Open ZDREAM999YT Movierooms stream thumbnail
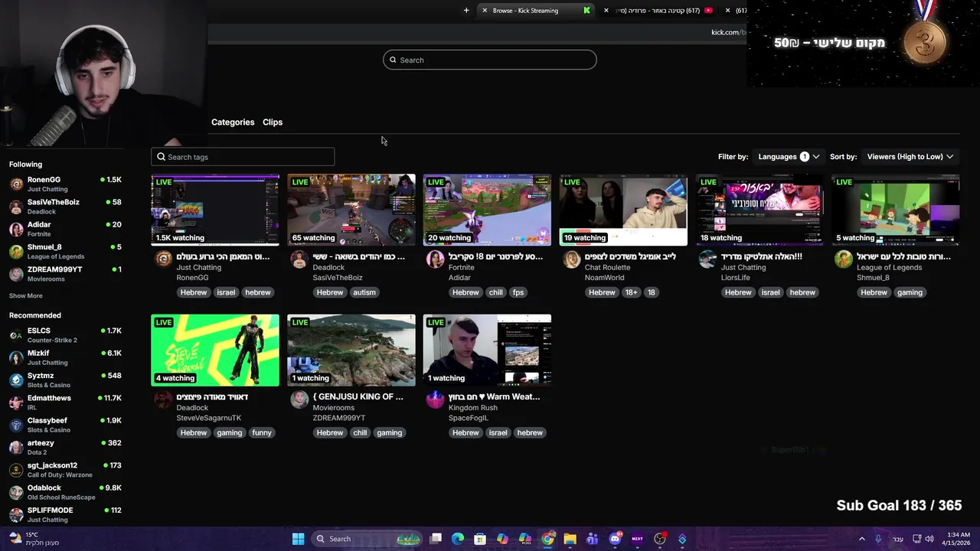Viewport: 980px width, 551px height. [x=351, y=350]
